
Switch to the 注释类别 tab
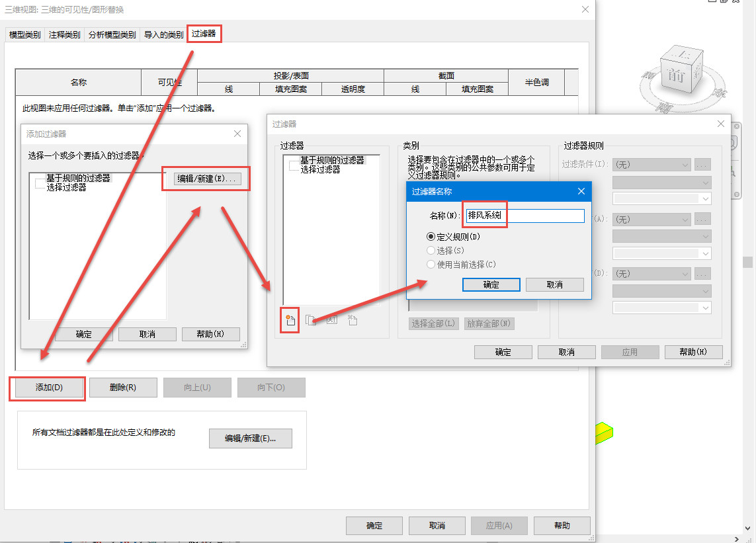64,34
